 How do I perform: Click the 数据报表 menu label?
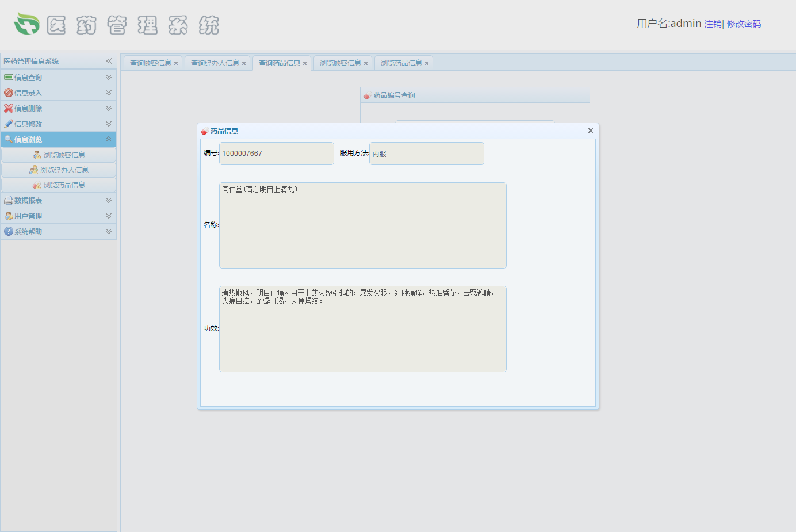[x=28, y=200]
